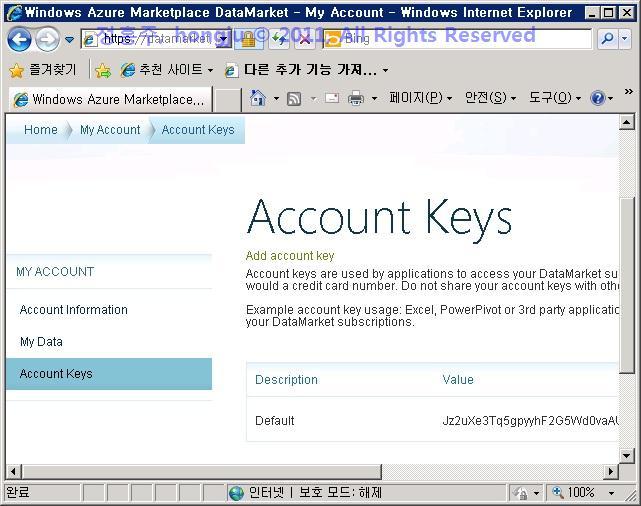Click the MY ACCOUNT sidebar heading
This screenshot has width=641, height=506.
[x=55, y=272]
